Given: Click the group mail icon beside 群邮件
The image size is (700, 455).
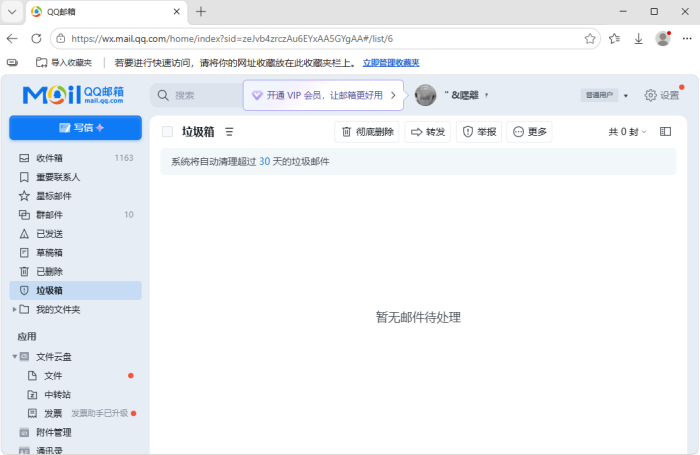Looking at the screenshot, I should click(24, 215).
